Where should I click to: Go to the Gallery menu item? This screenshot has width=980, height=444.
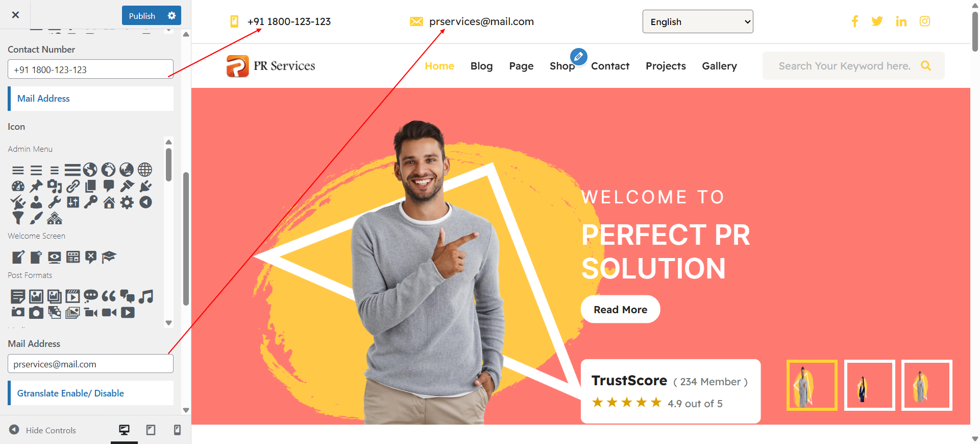pos(719,66)
